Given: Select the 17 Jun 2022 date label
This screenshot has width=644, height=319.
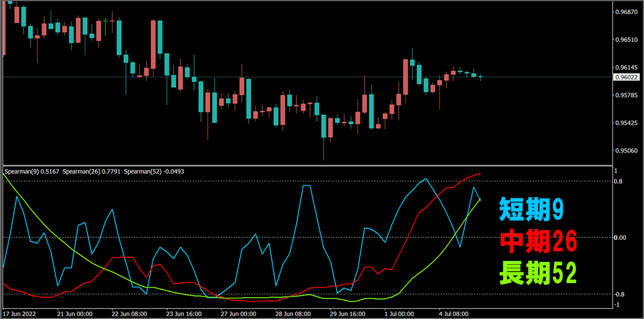Looking at the screenshot, I should (x=20, y=313).
